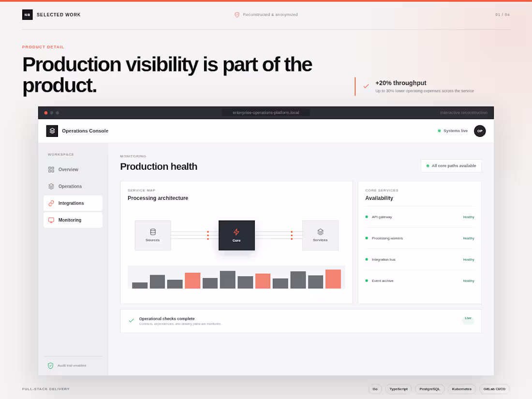Click the Operations stack icon
Image resolution: width=532 pixels, height=399 pixels.
pyautogui.click(x=51, y=186)
